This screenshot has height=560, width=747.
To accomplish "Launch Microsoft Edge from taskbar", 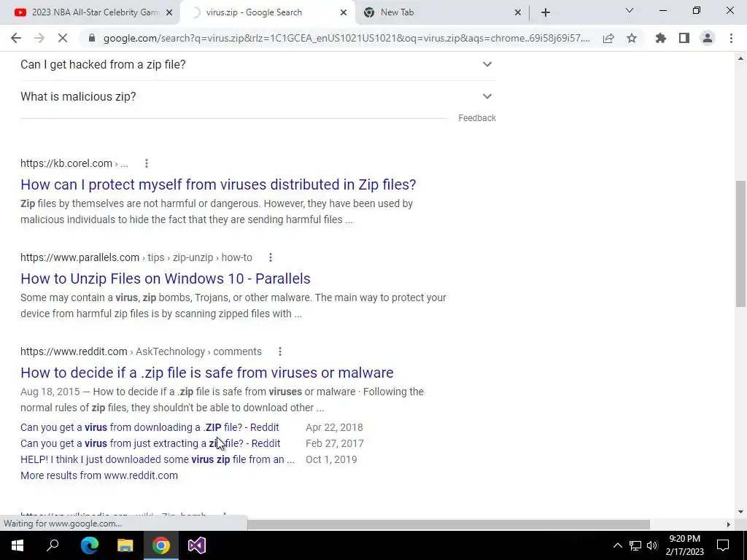I will (89, 545).
